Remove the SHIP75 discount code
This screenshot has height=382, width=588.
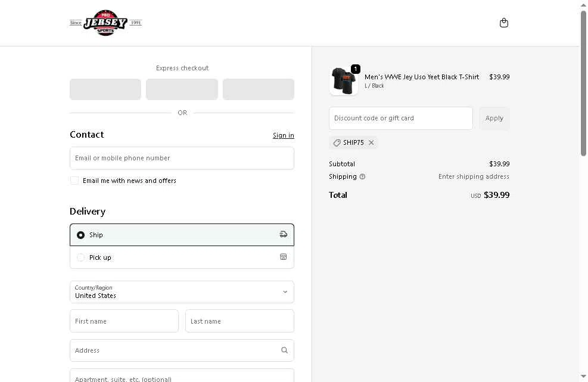pyautogui.click(x=371, y=142)
